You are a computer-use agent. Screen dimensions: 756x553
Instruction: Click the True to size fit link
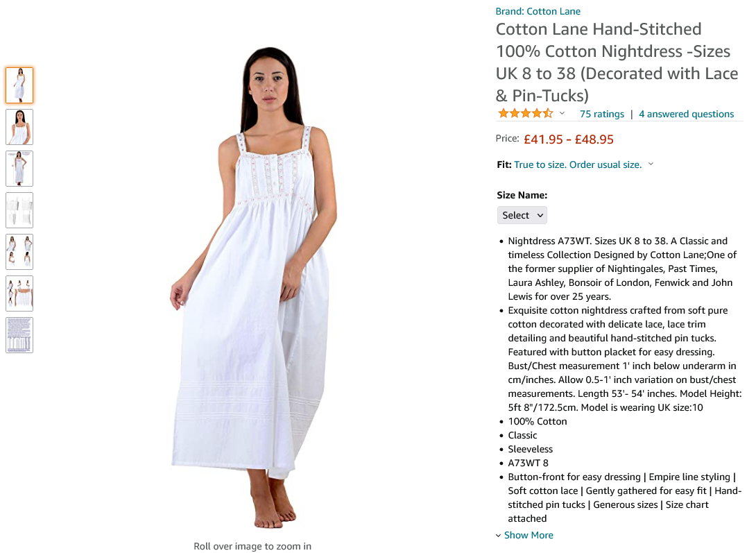click(x=578, y=165)
